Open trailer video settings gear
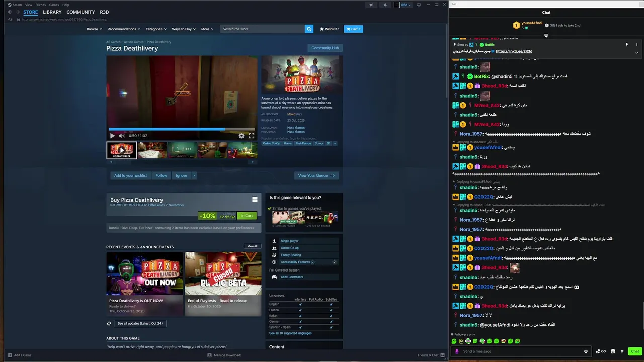The width and height of the screenshot is (644, 362). pyautogui.click(x=242, y=136)
